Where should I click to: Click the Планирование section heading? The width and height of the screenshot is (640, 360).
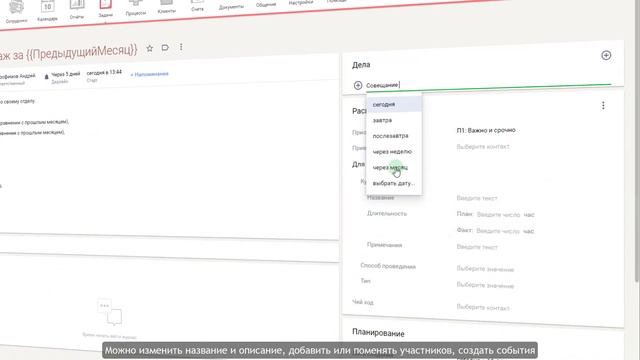[x=378, y=333]
